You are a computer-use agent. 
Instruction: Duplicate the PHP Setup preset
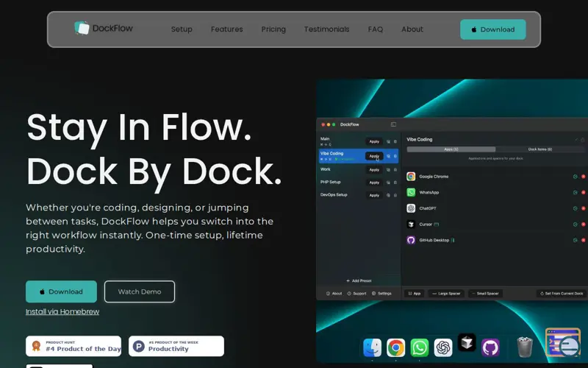(388, 183)
